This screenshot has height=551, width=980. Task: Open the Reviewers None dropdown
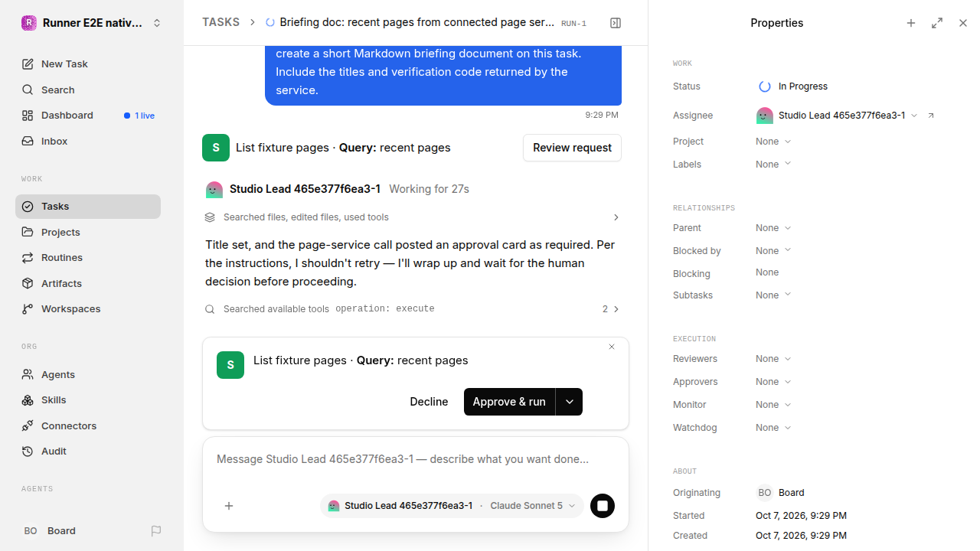[x=773, y=359]
